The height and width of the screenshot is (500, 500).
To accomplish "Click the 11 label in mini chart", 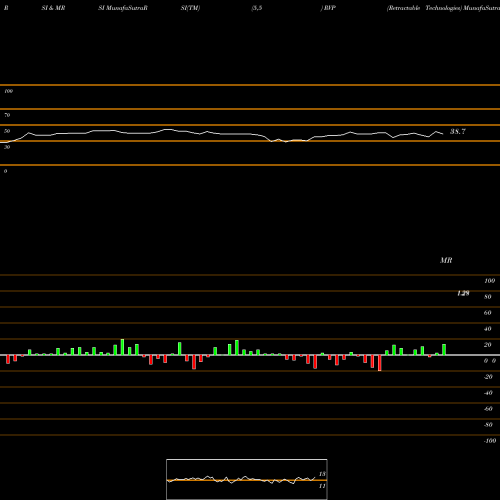I will point(322,486).
